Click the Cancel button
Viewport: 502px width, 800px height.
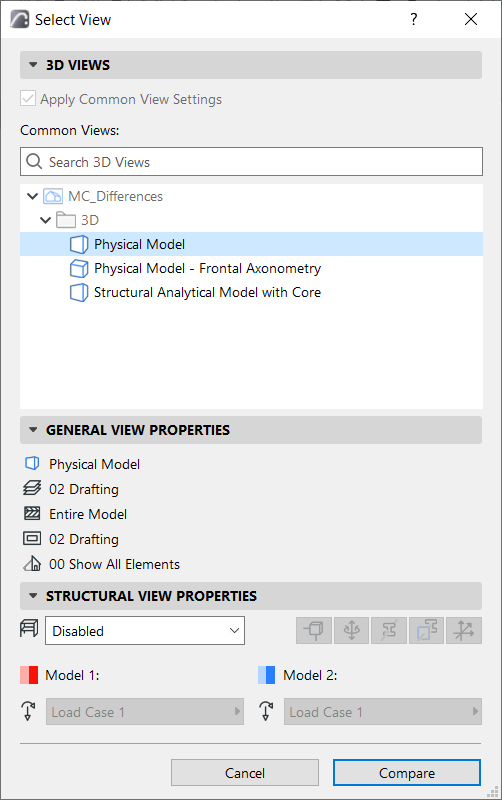(245, 773)
